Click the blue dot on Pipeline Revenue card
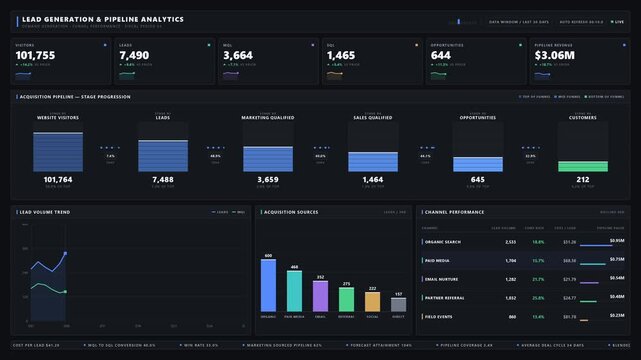The image size is (641, 360). tap(624, 45)
